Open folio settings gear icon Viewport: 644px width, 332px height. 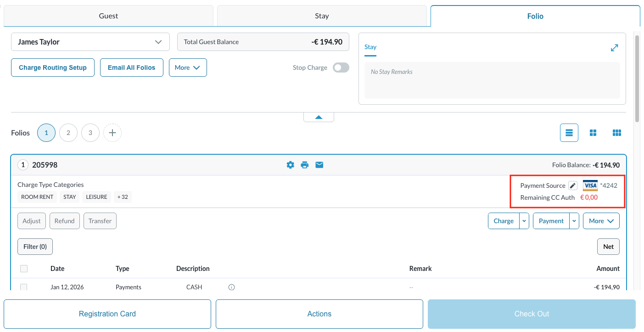coord(290,165)
